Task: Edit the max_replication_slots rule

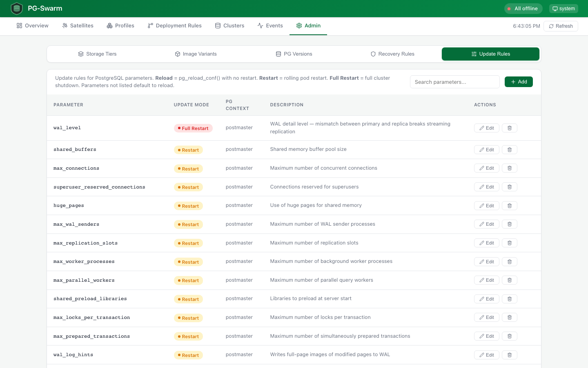Action: pos(486,243)
